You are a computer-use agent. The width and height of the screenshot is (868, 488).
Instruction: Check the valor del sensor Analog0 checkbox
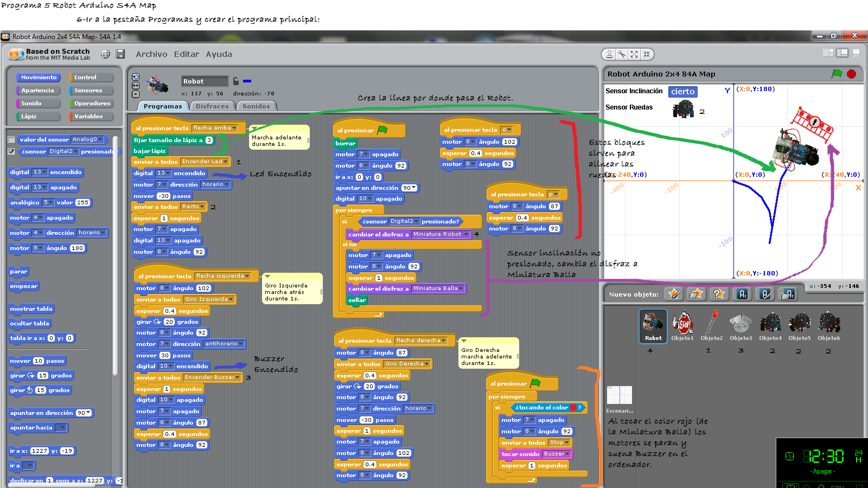coord(11,139)
